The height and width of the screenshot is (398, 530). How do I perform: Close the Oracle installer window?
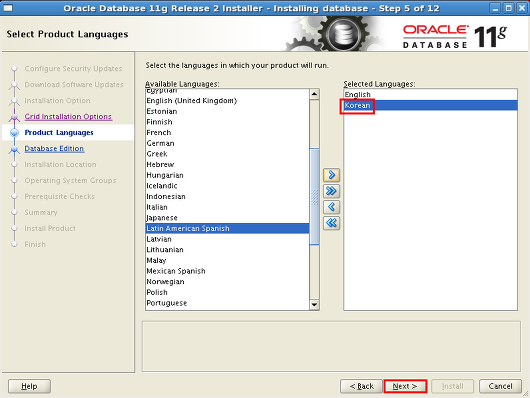(x=522, y=8)
